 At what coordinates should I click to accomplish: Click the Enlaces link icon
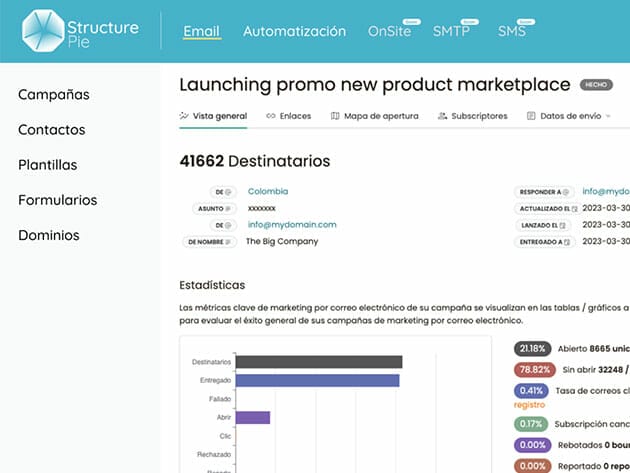point(271,116)
